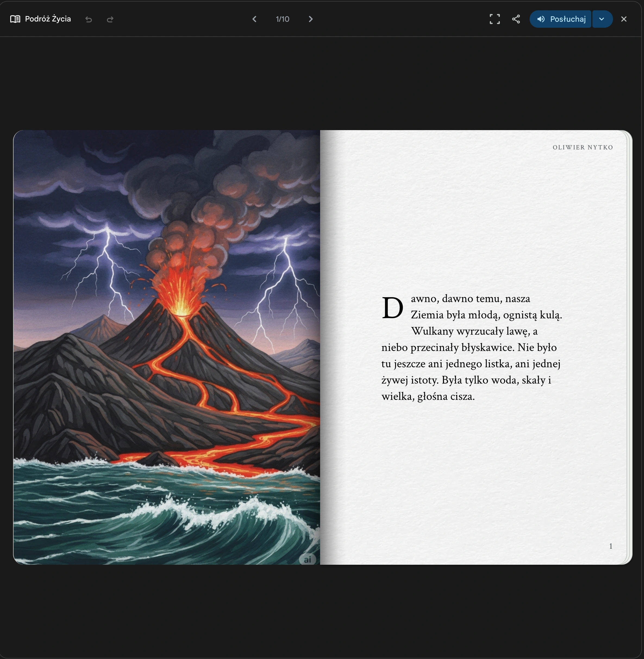Click the open book icon beside Podróż Życia
The image size is (644, 659).
15,19
